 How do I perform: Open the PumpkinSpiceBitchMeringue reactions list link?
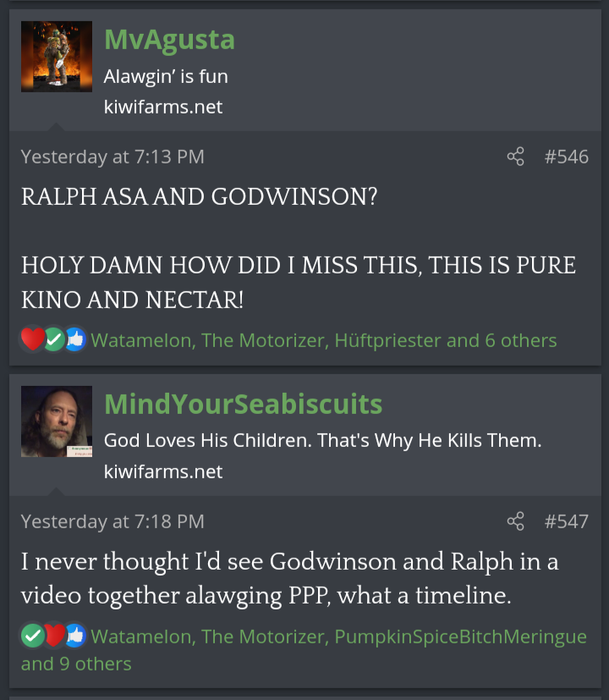460,637
